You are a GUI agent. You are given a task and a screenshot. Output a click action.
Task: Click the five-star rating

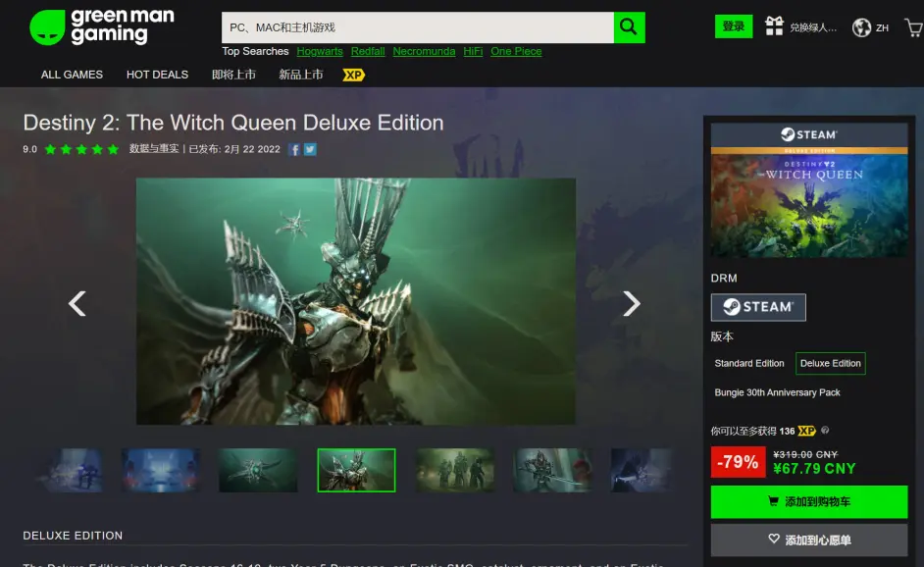pyautogui.click(x=82, y=149)
